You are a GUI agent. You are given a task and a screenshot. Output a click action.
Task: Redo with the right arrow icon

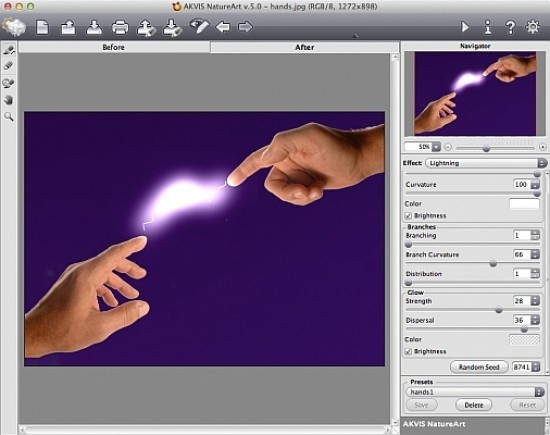245,27
